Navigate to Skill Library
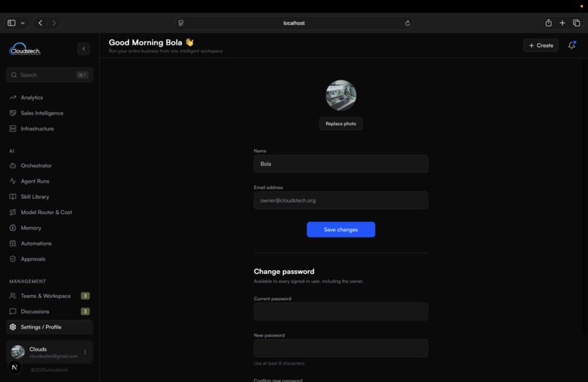The image size is (588, 382). [50, 196]
